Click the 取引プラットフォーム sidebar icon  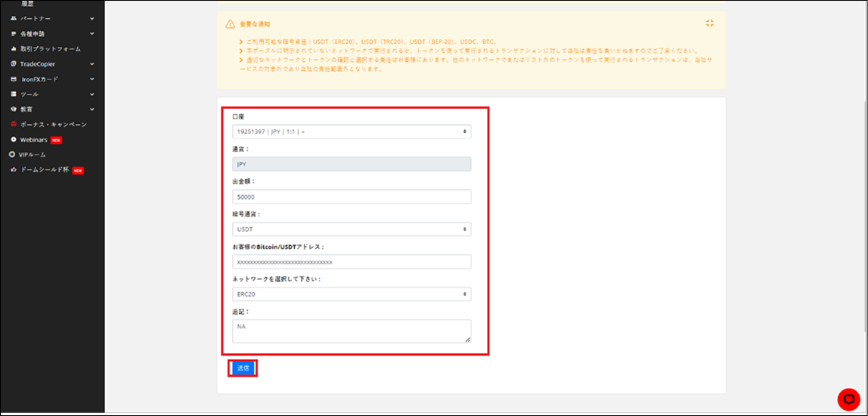pos(14,48)
